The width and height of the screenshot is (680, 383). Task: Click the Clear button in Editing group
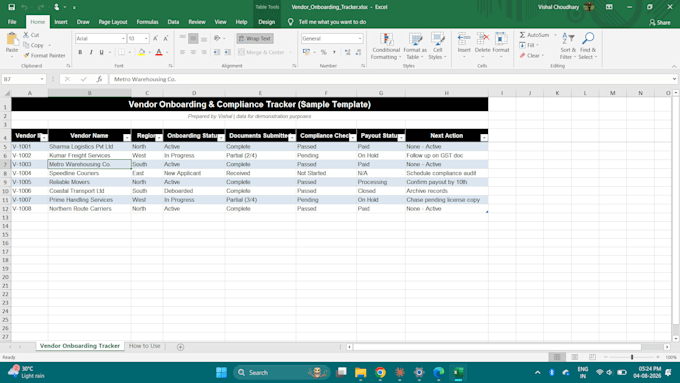pos(532,56)
